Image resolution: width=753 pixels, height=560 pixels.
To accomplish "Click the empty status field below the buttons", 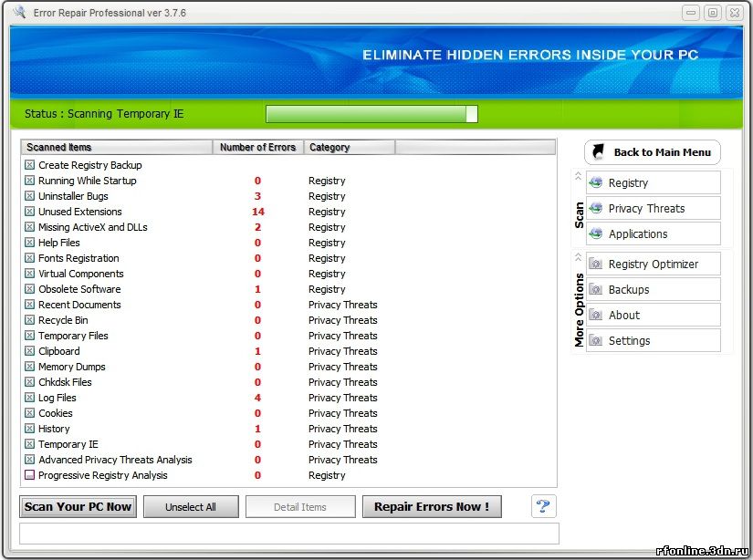I will pyautogui.click(x=289, y=534).
